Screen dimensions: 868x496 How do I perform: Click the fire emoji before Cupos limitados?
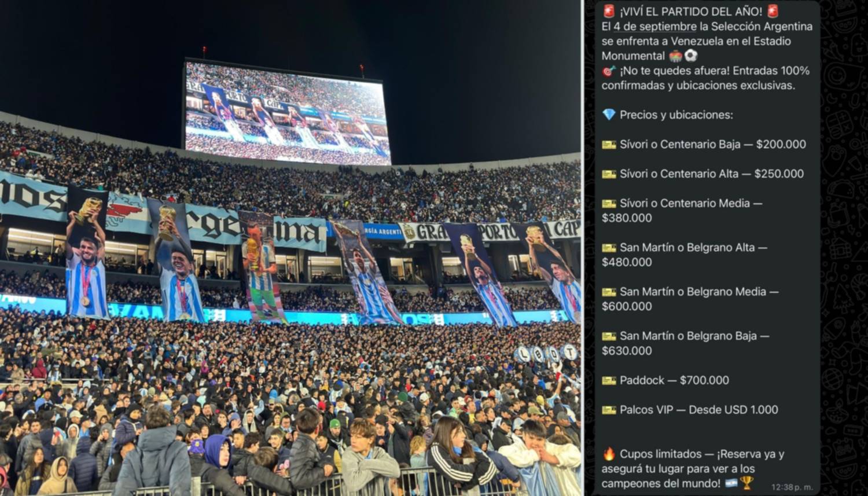click(x=609, y=453)
